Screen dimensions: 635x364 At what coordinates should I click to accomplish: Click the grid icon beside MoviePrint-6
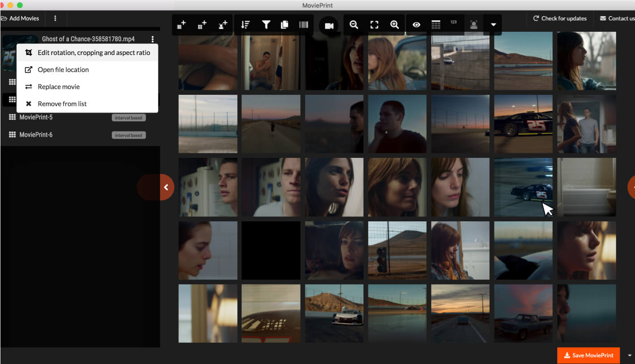pyautogui.click(x=13, y=135)
